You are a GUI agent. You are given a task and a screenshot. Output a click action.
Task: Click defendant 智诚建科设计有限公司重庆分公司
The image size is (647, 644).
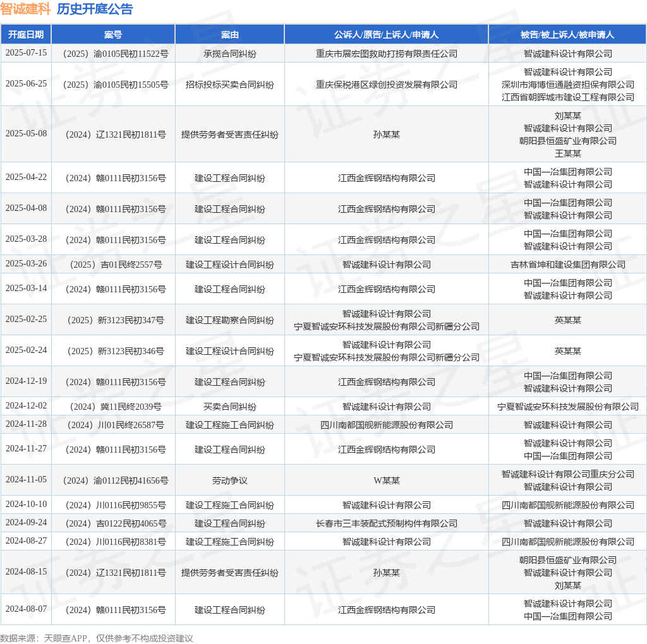pos(568,475)
